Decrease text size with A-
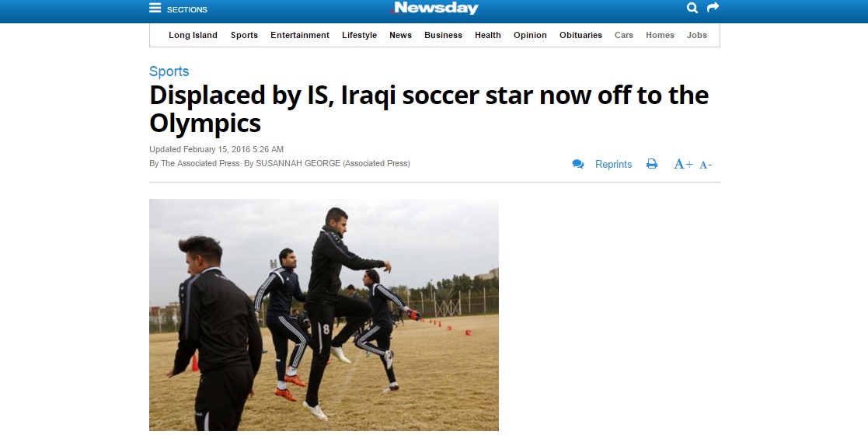 coord(706,165)
